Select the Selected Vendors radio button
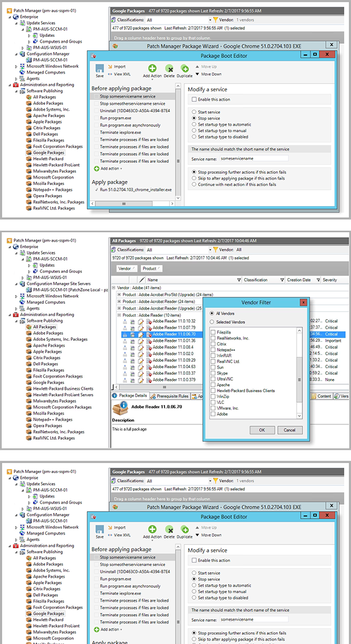This screenshot has height=644, width=351. click(212, 322)
